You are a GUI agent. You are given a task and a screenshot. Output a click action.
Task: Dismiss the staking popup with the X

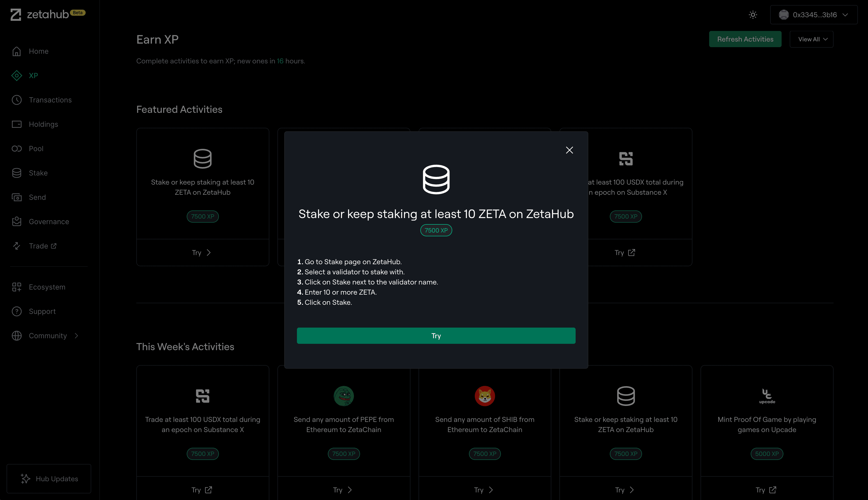coord(570,150)
